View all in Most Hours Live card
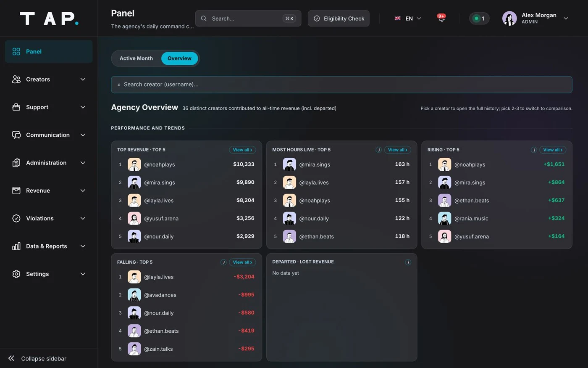Viewport: 588px width, 368px height. [397, 150]
